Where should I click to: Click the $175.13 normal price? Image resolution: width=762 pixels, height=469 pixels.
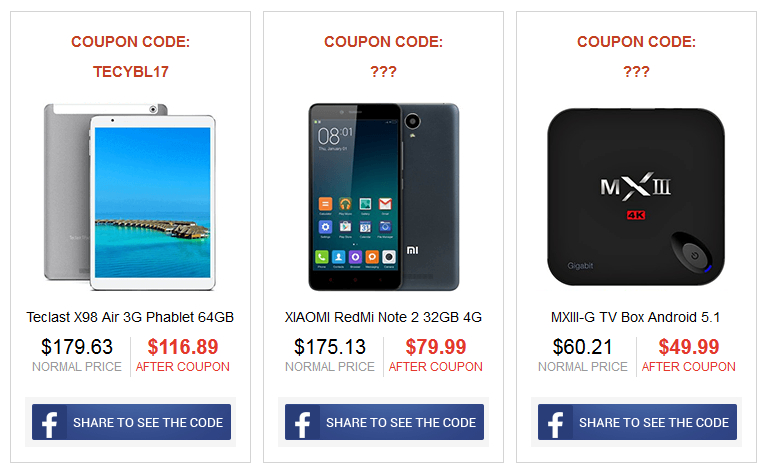tap(330, 347)
